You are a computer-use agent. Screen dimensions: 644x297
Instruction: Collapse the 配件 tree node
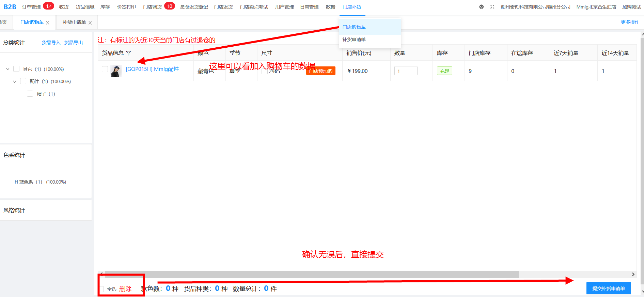coord(15,81)
